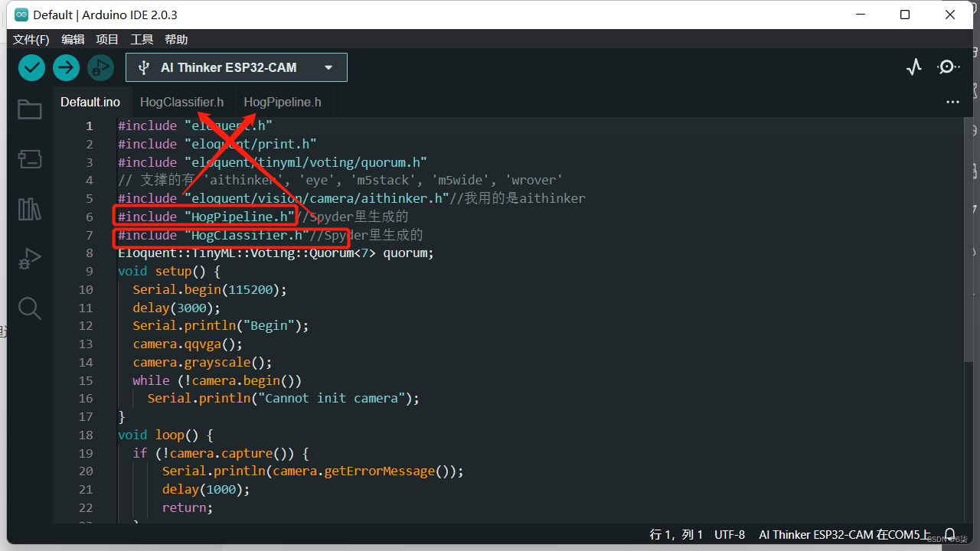This screenshot has width=980, height=551.
Task: Open the Boards Manager sidebar icon
Action: pos(30,159)
